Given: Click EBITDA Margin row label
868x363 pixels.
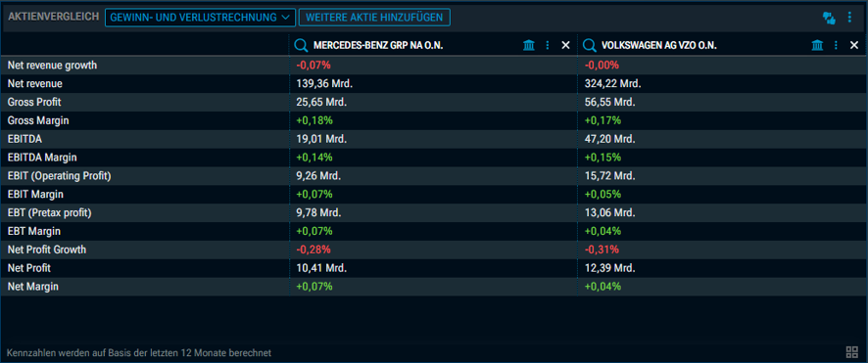Looking at the screenshot, I should point(42,158).
